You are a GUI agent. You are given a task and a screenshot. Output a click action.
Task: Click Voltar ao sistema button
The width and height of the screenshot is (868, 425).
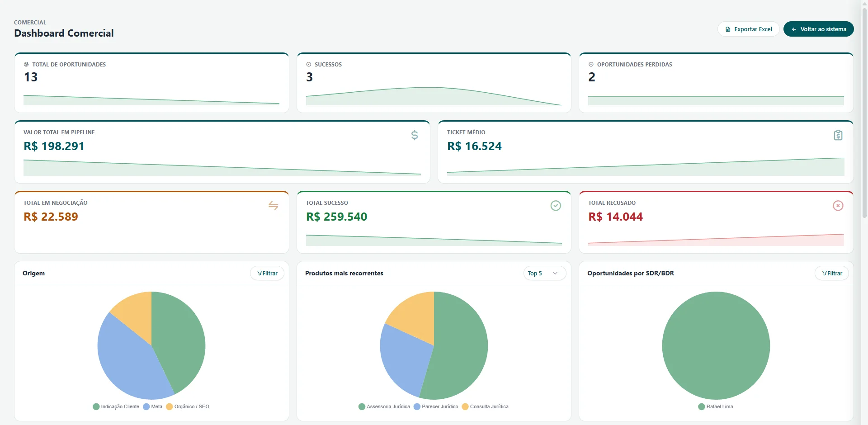[x=818, y=29]
